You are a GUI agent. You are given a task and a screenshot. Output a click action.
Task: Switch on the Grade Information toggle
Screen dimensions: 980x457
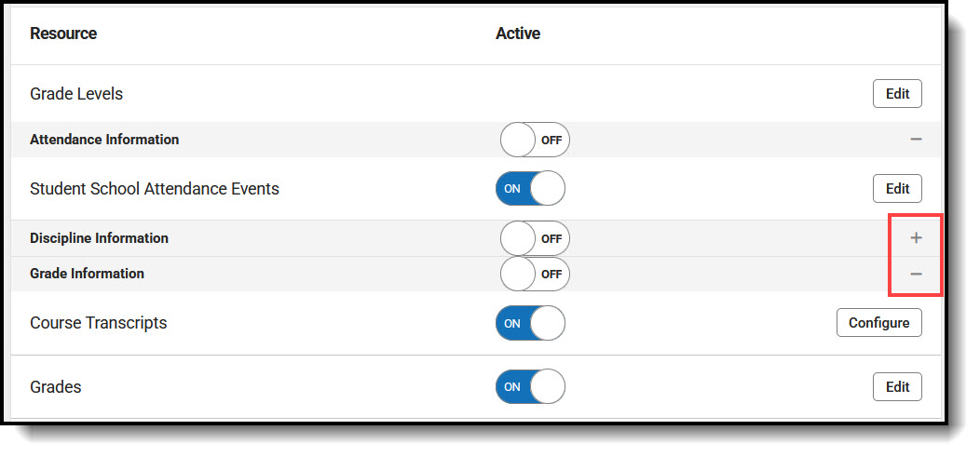(x=534, y=274)
